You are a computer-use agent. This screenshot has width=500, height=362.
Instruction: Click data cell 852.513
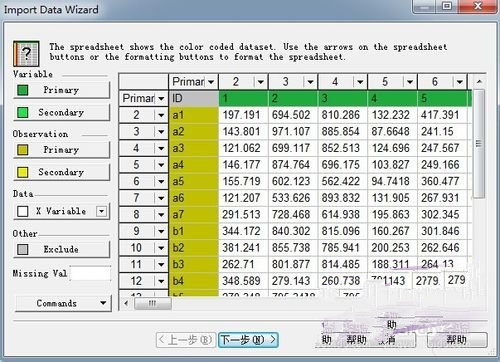click(x=343, y=148)
